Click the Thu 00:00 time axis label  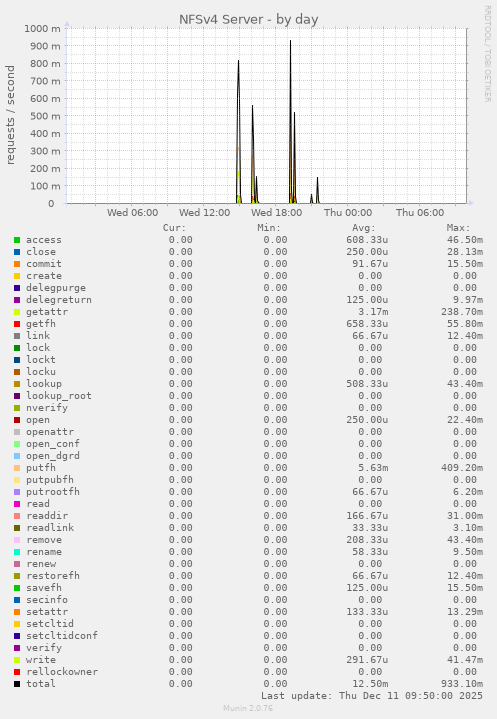(x=348, y=213)
